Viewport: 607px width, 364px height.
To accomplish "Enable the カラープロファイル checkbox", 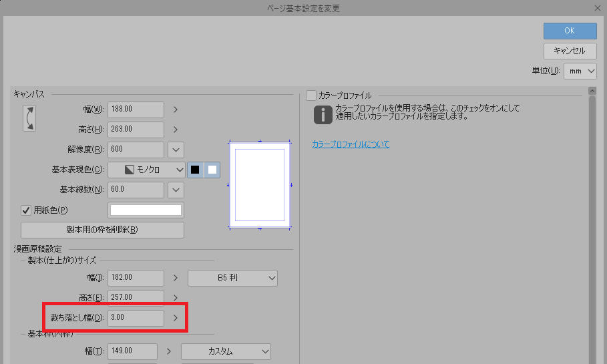I will (311, 96).
